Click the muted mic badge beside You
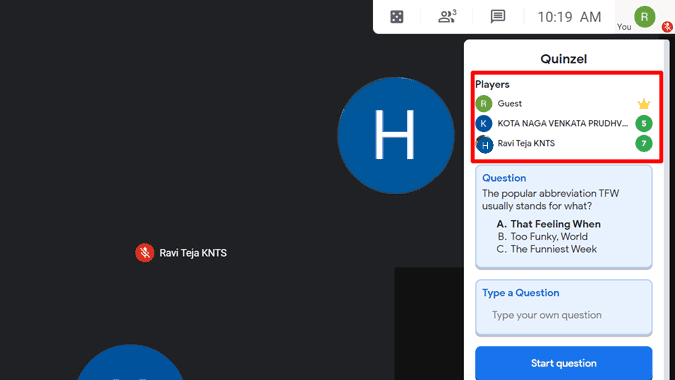The height and width of the screenshot is (380, 675). click(667, 27)
